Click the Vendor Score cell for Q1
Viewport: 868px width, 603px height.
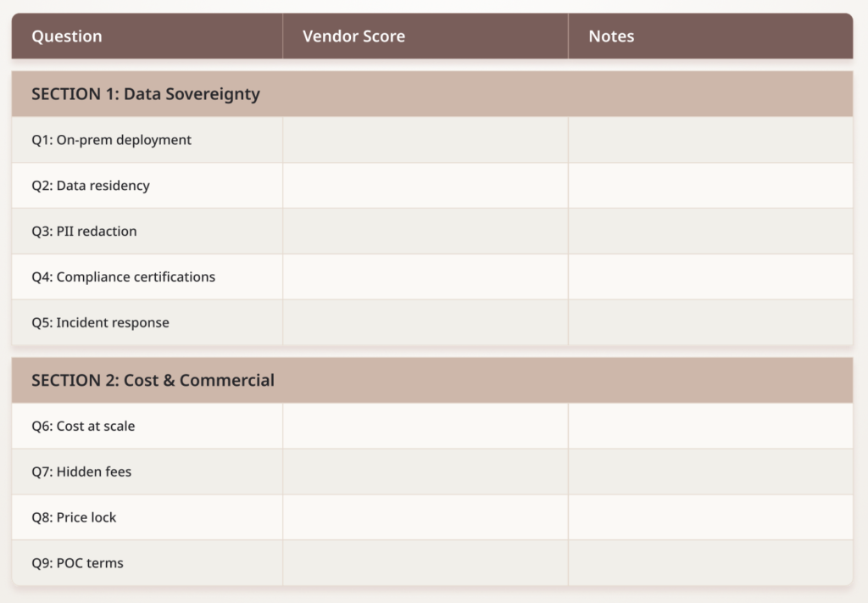[x=425, y=140]
